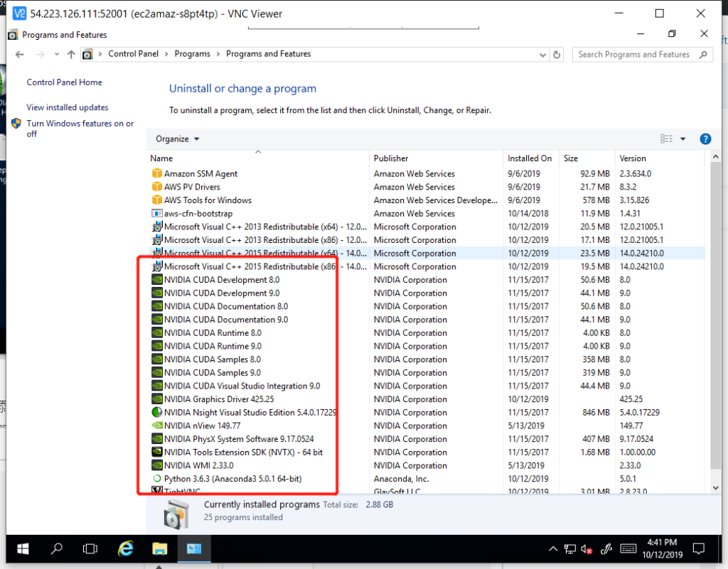728x569 pixels.
Task: Click the Help question mark icon
Action: pyautogui.click(x=705, y=139)
